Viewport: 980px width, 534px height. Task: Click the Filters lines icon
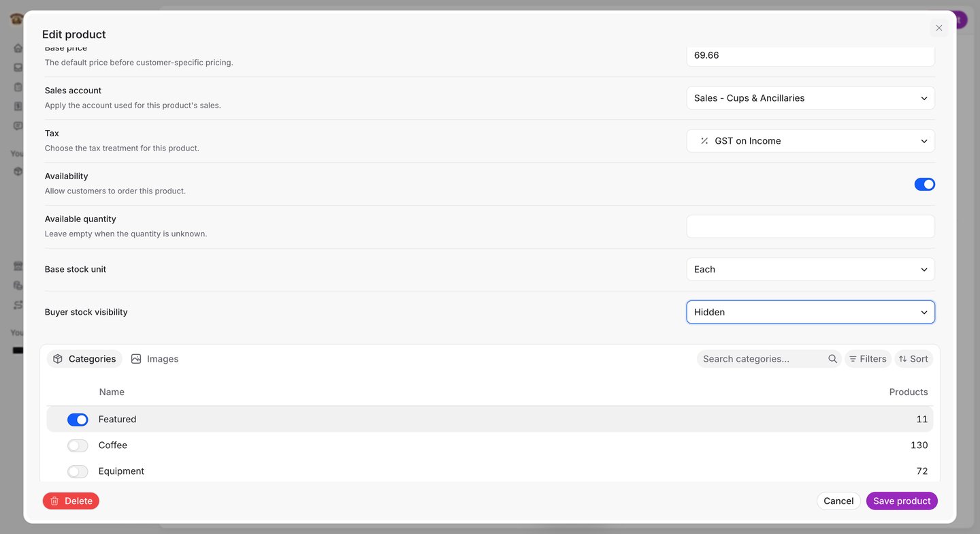853,359
